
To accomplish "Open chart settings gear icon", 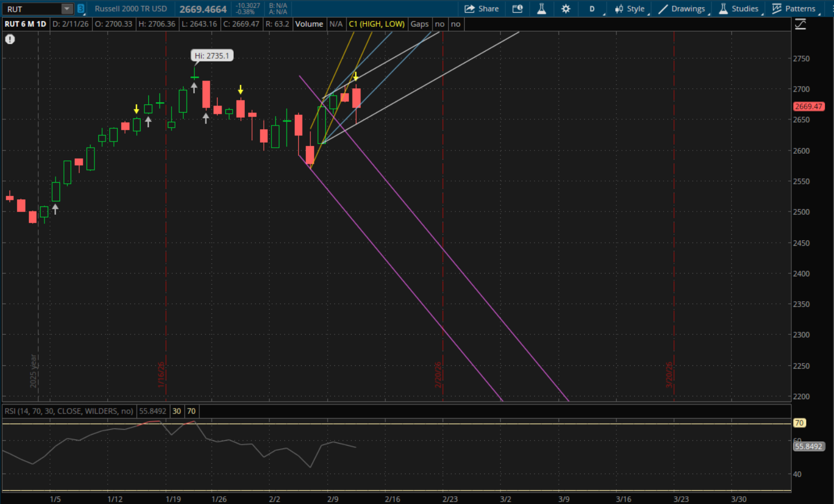I will pyautogui.click(x=566, y=9).
